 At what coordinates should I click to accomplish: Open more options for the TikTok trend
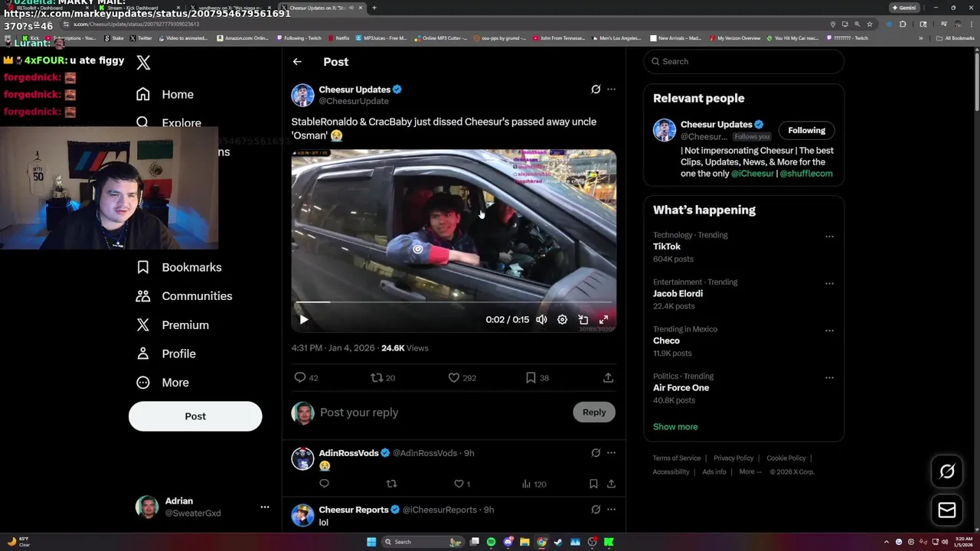(829, 236)
